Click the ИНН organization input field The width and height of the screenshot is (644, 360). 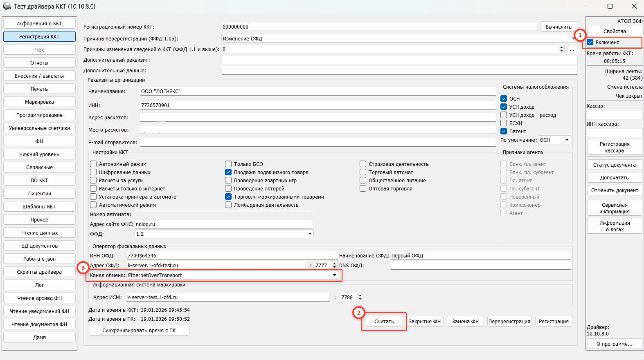(317, 105)
